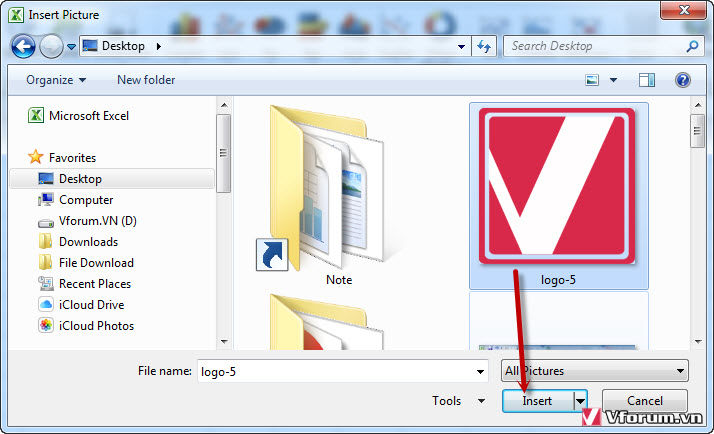Select Favorites in navigation pane

(x=72, y=158)
